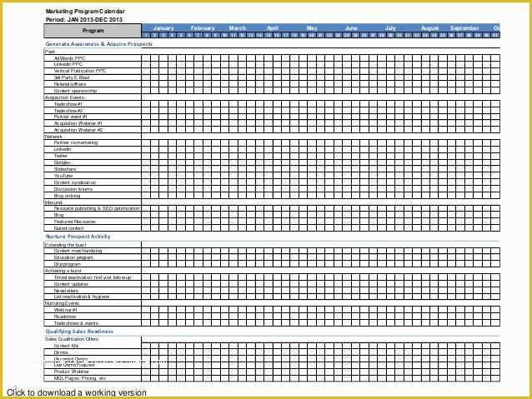Screen dimensions: 532x399
Task: Select the Content sponsorship row label
Action: click(76, 91)
